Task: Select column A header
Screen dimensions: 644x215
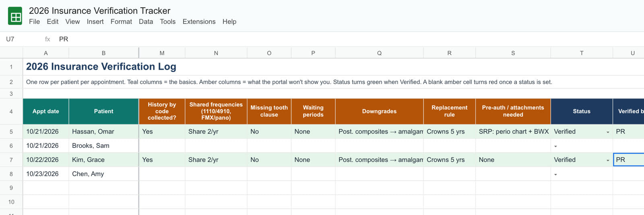Action: pos(46,53)
